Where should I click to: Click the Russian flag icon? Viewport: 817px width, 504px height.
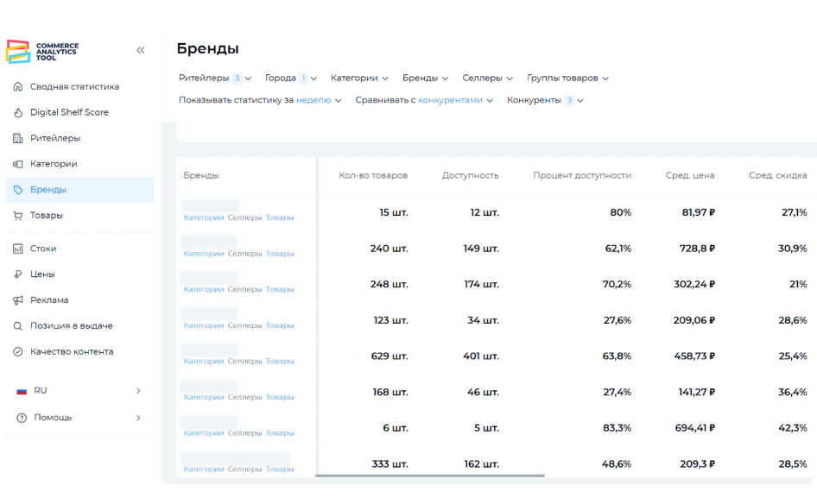tap(22, 391)
